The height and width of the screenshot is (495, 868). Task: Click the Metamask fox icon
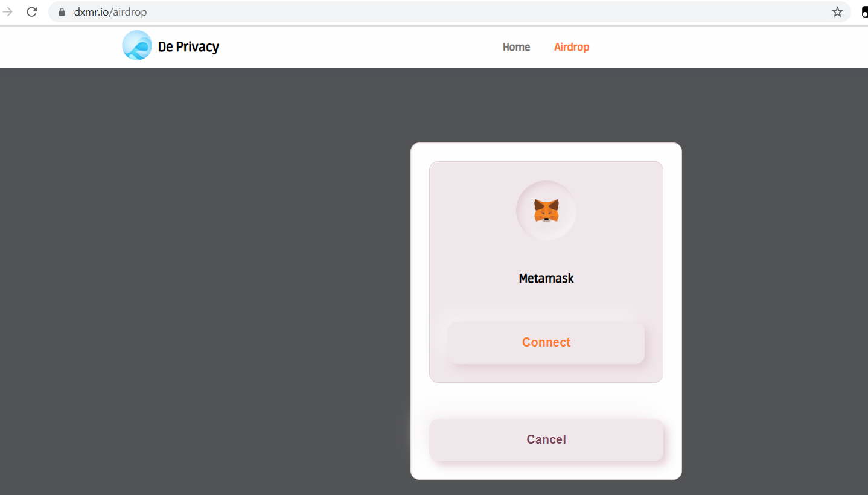(x=546, y=211)
